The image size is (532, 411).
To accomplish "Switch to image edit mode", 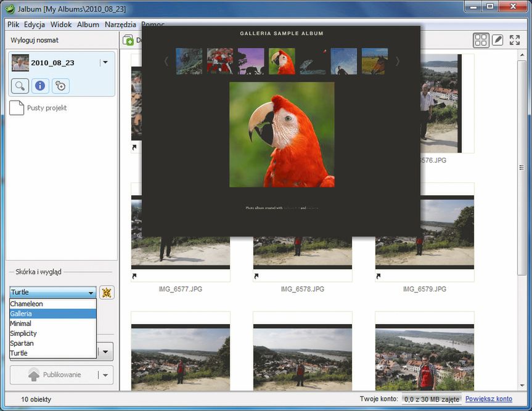I will click(x=497, y=40).
